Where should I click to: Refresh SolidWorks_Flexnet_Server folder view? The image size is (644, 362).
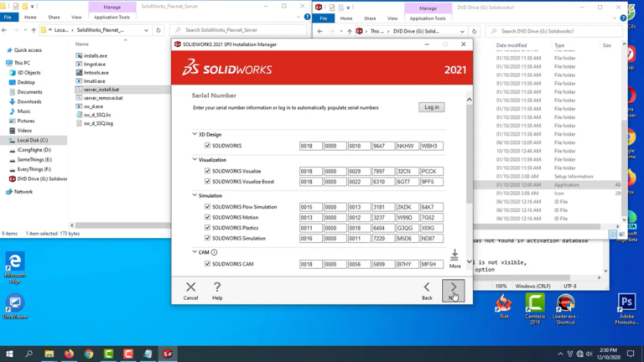[x=158, y=30]
